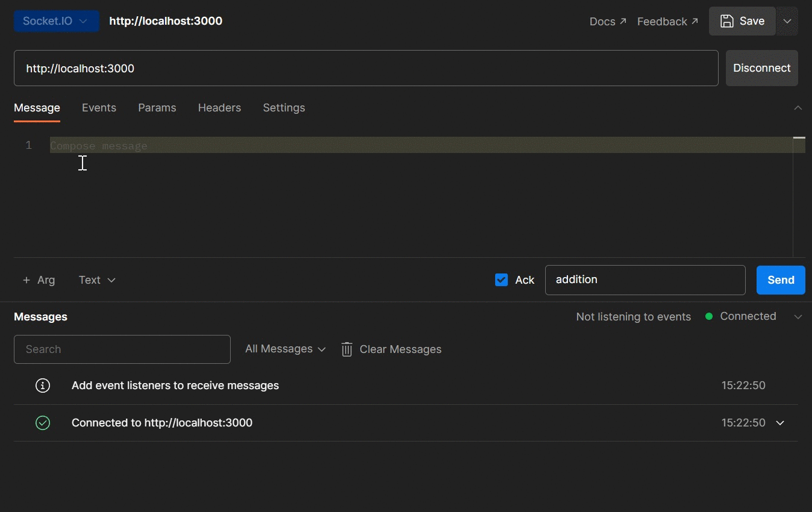Screen dimensions: 812x512
Task: Send the message with the Send button
Action: point(780,279)
